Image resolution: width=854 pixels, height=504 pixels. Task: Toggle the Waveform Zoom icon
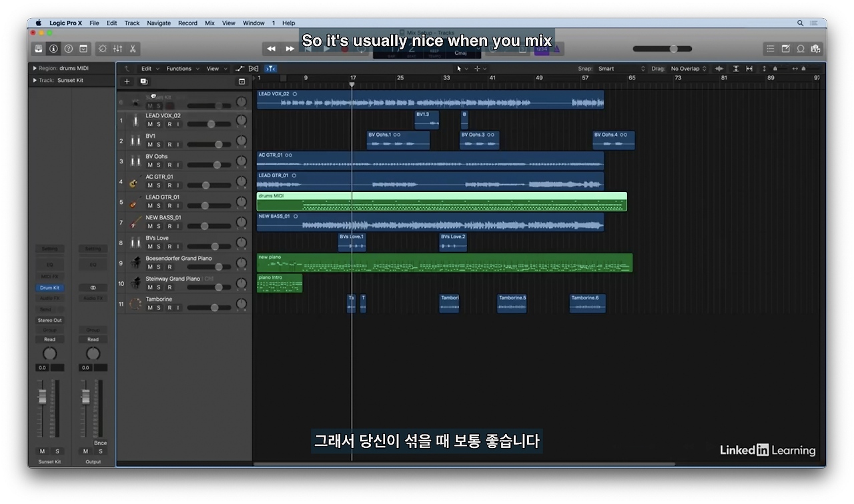(719, 69)
